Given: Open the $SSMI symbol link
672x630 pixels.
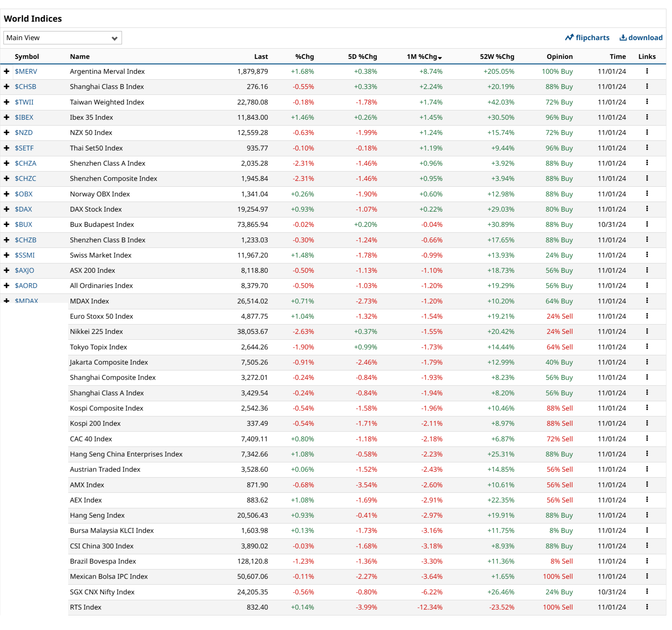Looking at the screenshot, I should coord(25,255).
